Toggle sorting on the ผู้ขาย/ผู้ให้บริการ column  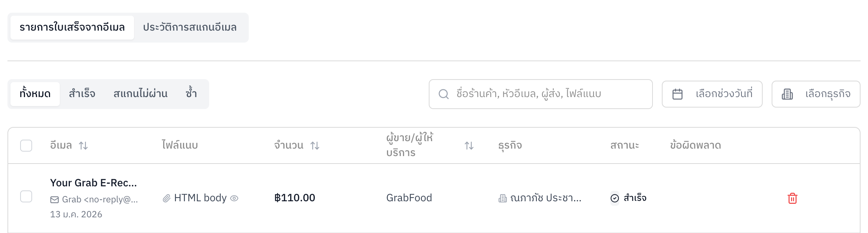tap(469, 145)
